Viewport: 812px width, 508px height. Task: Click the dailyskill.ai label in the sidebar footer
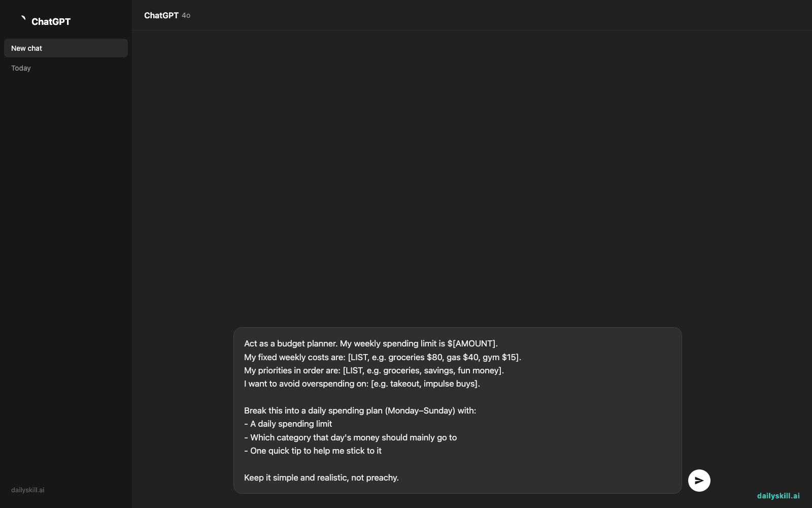[28, 490]
